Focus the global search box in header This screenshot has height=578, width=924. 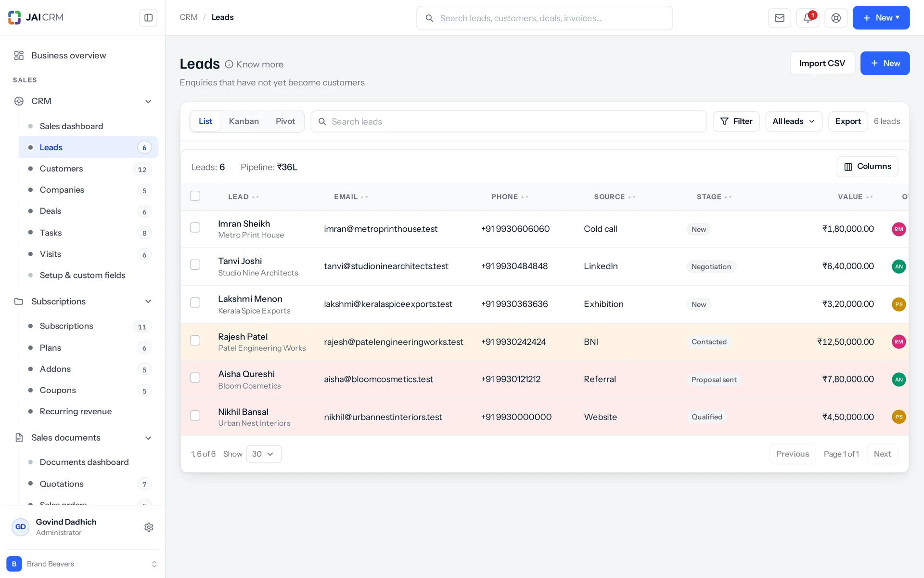[544, 18]
